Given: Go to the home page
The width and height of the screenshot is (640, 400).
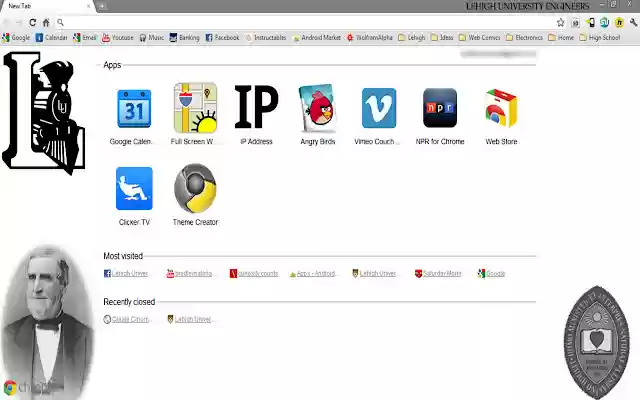Looking at the screenshot, I should click(x=46, y=22).
